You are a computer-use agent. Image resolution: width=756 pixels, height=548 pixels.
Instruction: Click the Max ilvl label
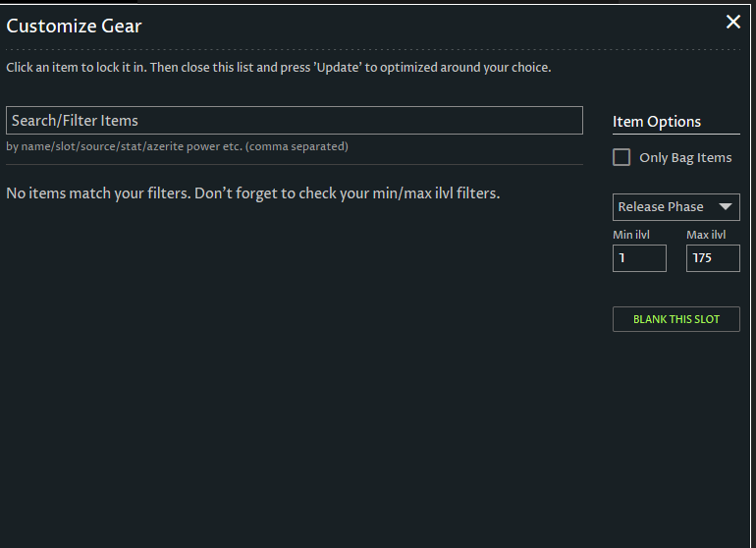pyautogui.click(x=706, y=235)
